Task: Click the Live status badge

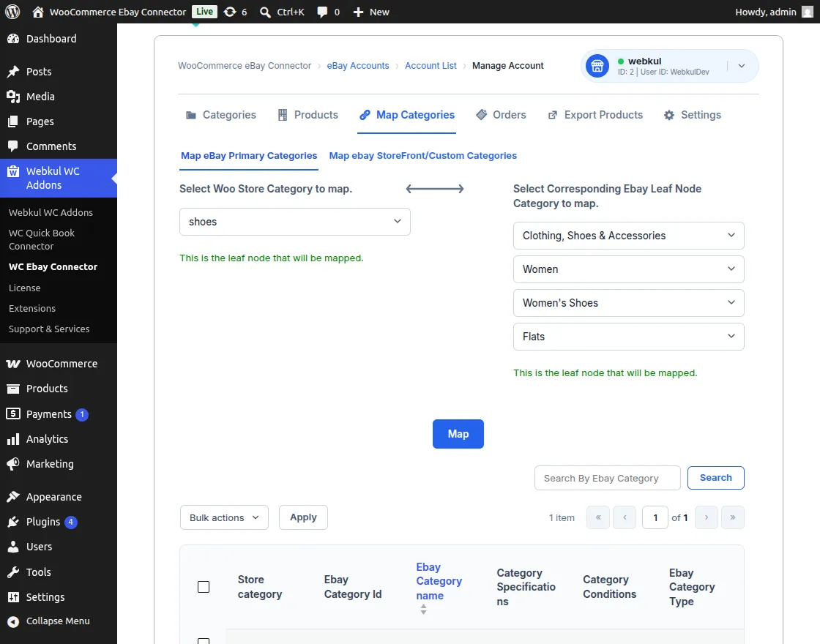Action: [x=204, y=12]
